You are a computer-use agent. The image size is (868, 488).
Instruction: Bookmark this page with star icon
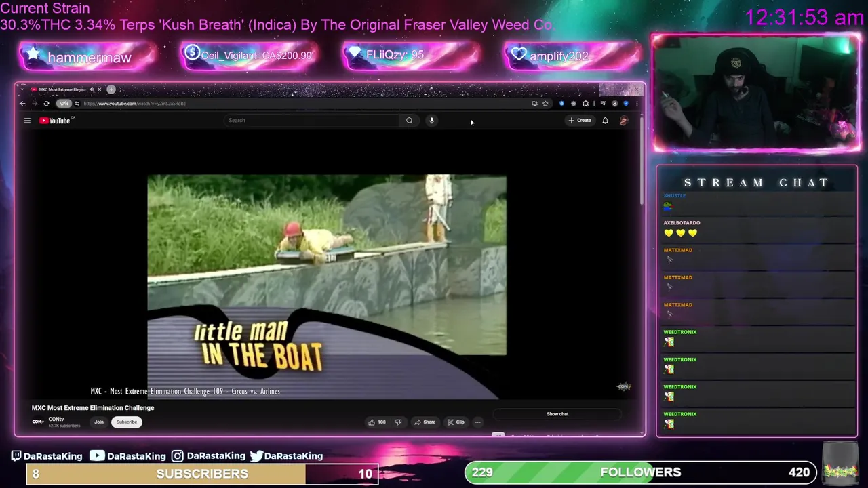pyautogui.click(x=545, y=104)
